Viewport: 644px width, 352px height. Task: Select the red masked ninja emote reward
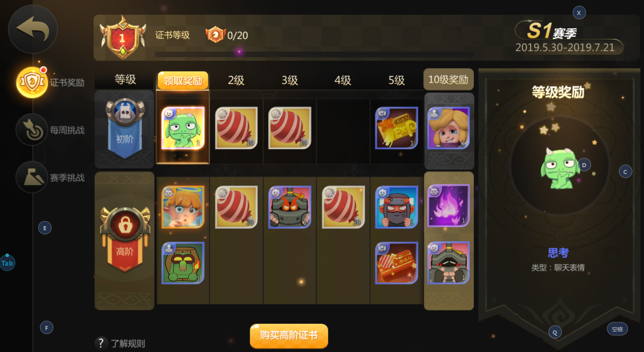coord(396,207)
